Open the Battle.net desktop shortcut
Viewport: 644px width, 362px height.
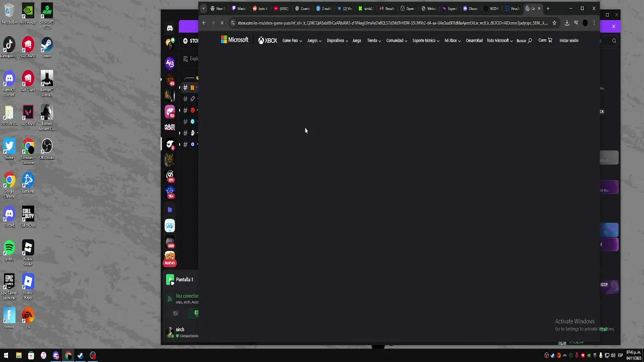coord(28,183)
